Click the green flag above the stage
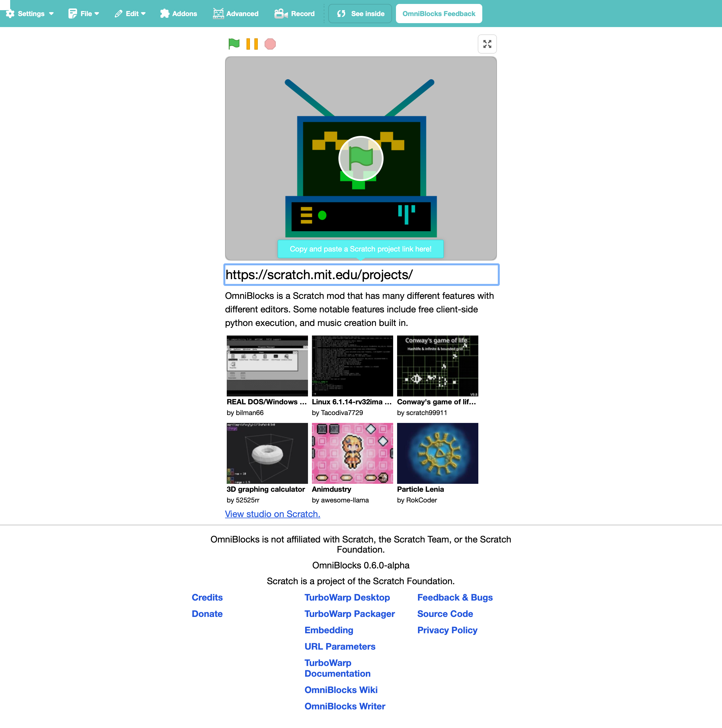This screenshot has height=728, width=722. tap(234, 44)
